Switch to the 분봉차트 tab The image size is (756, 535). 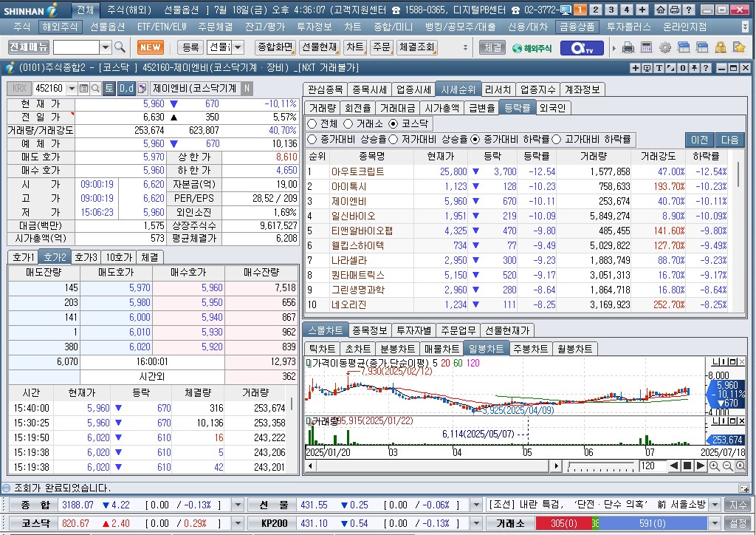pos(397,349)
